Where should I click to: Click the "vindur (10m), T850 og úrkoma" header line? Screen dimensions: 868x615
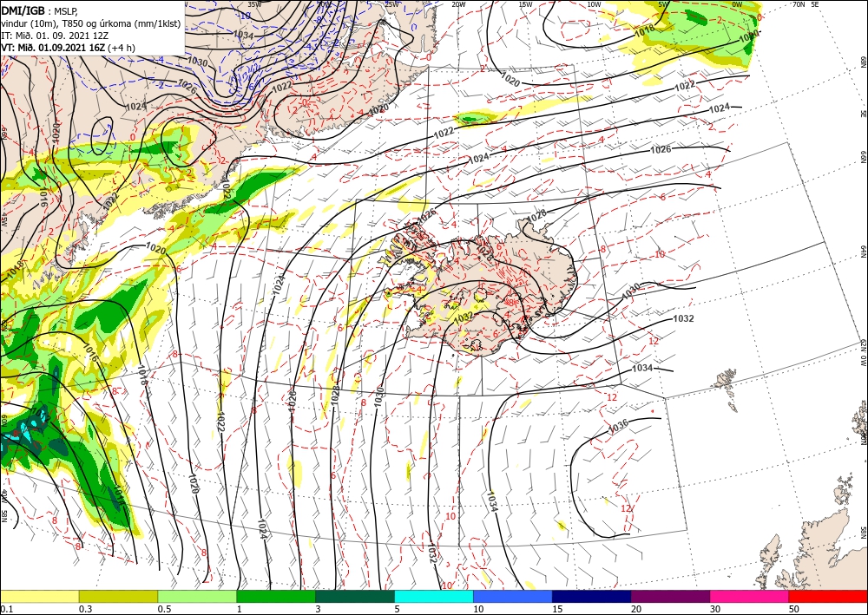[90, 23]
